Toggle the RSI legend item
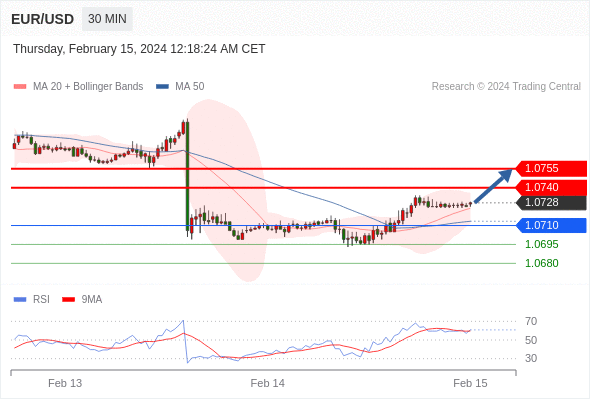Viewport: 590px width, 400px height. point(32,300)
